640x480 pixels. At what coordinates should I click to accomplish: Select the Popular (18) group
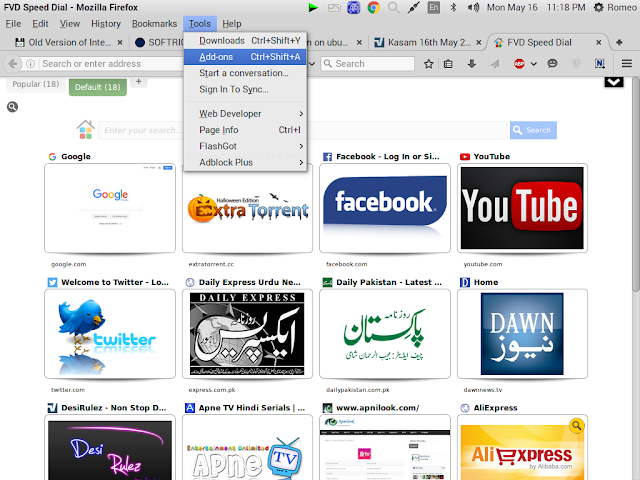(36, 84)
